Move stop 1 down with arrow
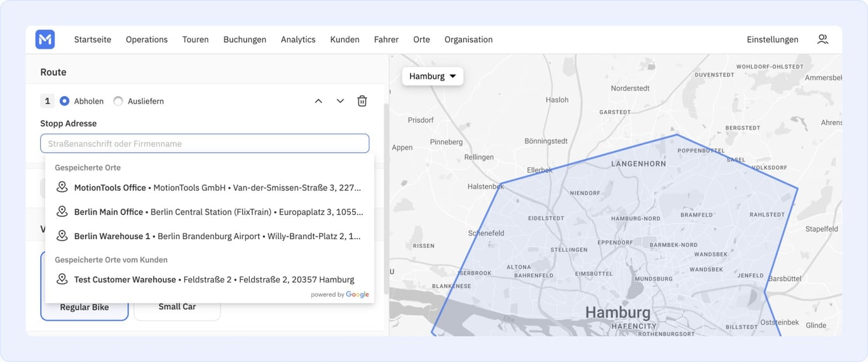 [341, 101]
